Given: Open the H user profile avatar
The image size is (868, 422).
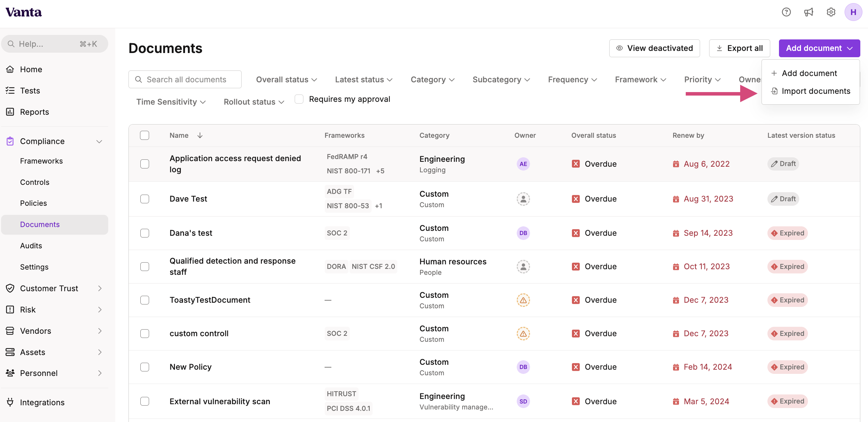Looking at the screenshot, I should [x=853, y=12].
